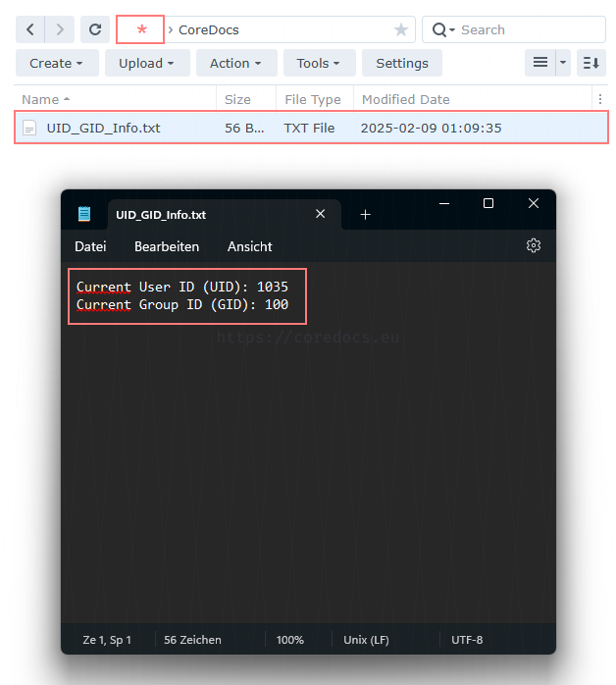
Task: Sort files by Name column
Action: click(x=115, y=99)
